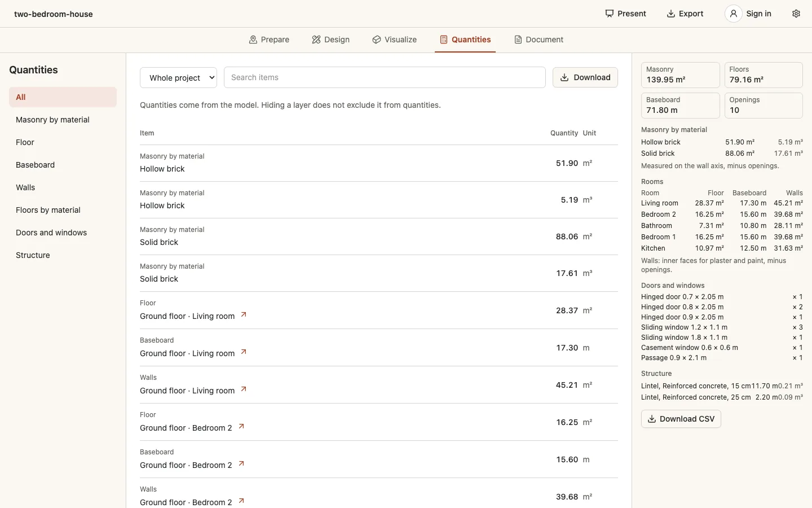Viewport: 812px width, 508px height.
Task: Open arrow link for Walls Living room
Action: coord(244,389)
